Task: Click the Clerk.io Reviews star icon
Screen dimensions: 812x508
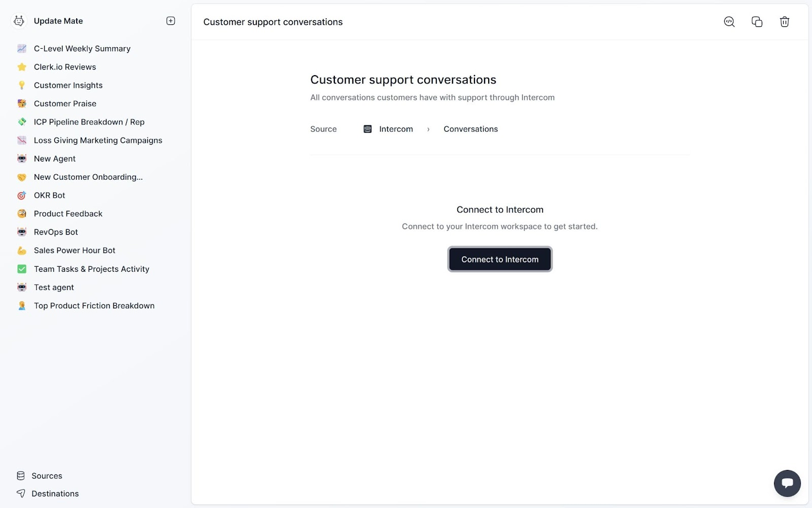Action: tap(22, 67)
